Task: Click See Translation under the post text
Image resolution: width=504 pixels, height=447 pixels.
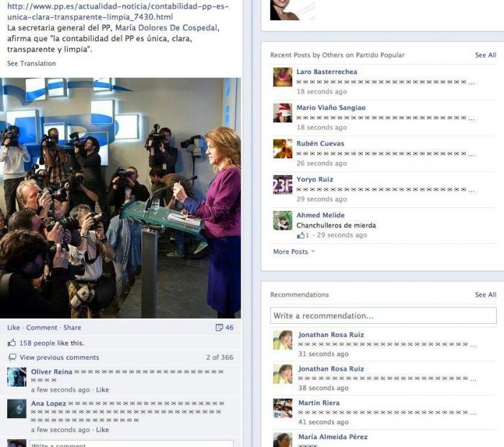Action: [x=32, y=63]
